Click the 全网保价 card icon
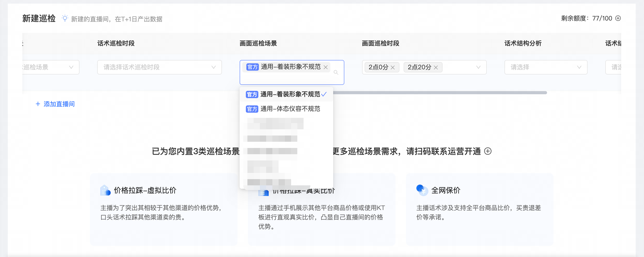Screen dimensions: 644x257 click(x=422, y=190)
